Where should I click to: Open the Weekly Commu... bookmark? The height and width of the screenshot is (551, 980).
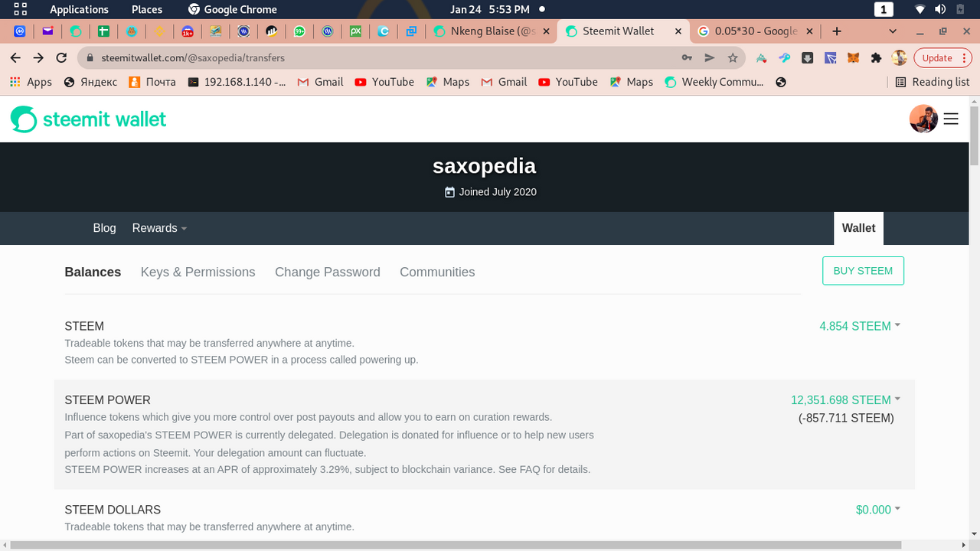click(x=714, y=82)
